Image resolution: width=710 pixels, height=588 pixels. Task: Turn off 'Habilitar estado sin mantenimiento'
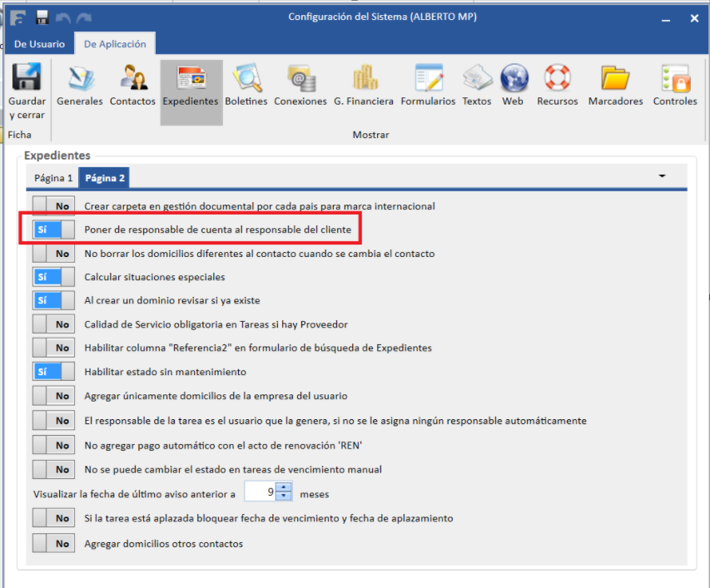tap(53, 372)
